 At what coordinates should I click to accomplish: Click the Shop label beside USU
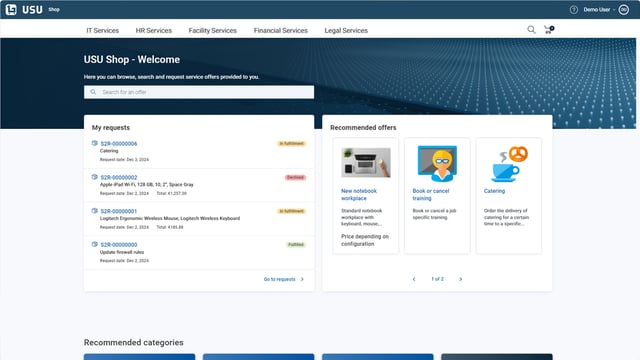click(54, 9)
